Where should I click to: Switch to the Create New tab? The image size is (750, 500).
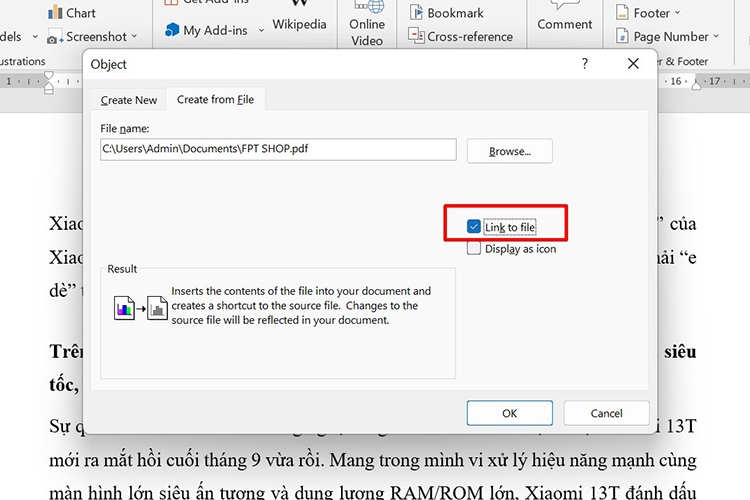click(129, 100)
